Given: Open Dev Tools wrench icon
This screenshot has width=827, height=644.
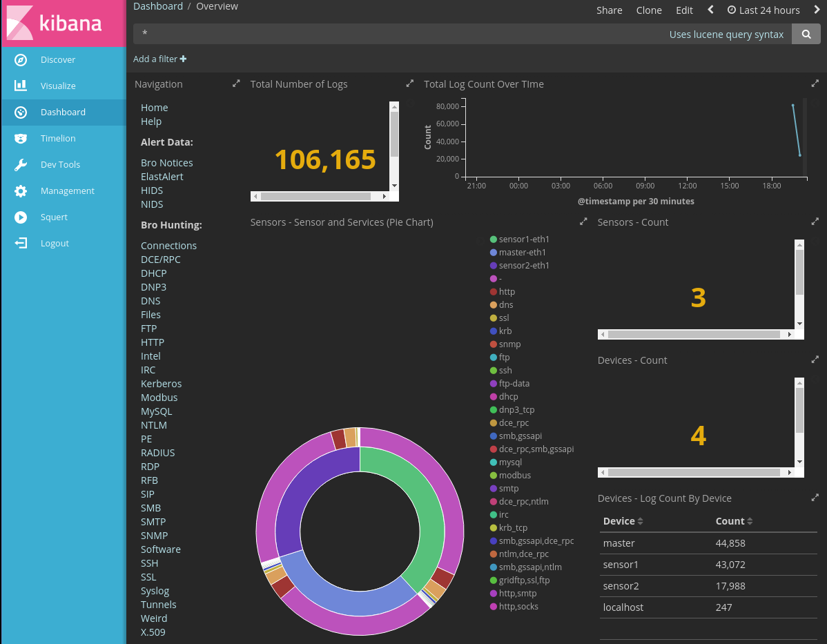Looking at the screenshot, I should 21,164.
